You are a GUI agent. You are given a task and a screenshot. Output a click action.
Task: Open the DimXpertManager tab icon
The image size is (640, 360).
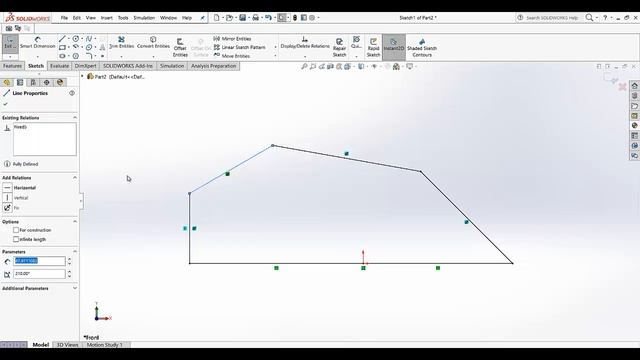coord(47,82)
